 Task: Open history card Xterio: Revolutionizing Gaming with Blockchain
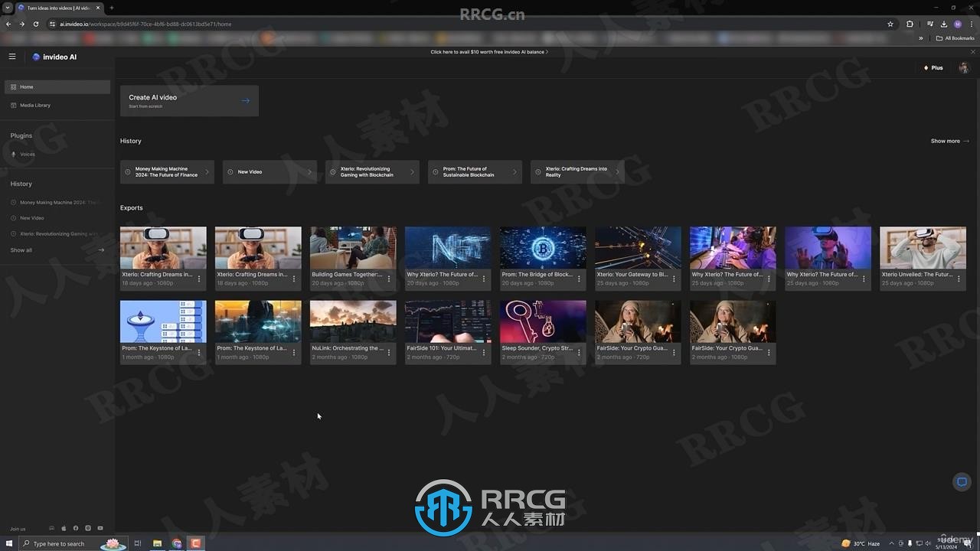tap(372, 172)
